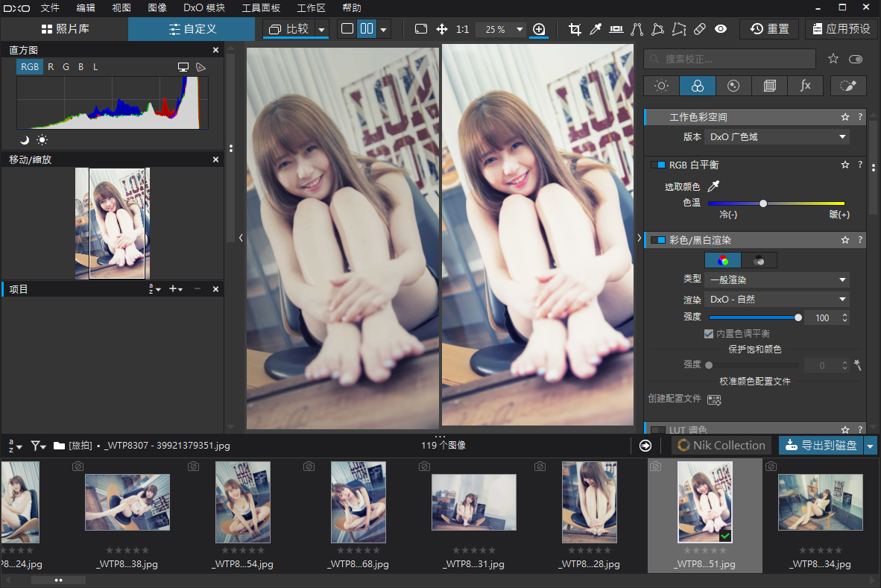This screenshot has height=588, width=881.
Task: Toggle the show active corrections switch
Action: (855, 59)
